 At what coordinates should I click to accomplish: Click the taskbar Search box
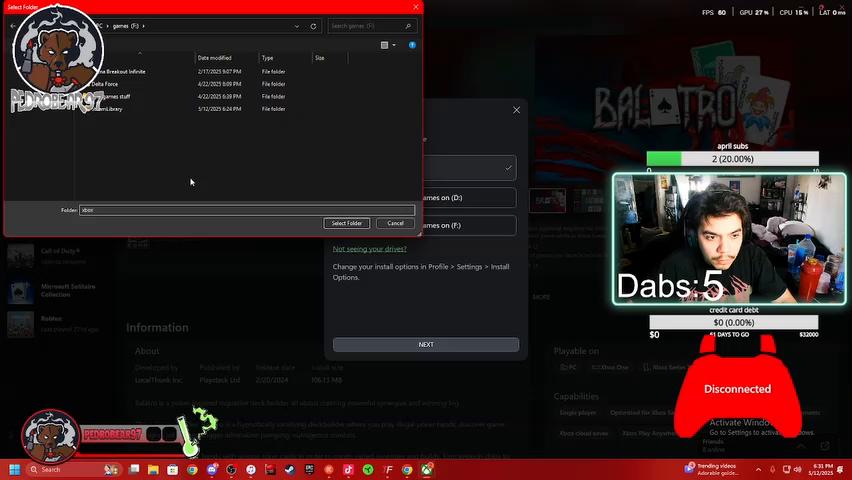tap(73, 470)
